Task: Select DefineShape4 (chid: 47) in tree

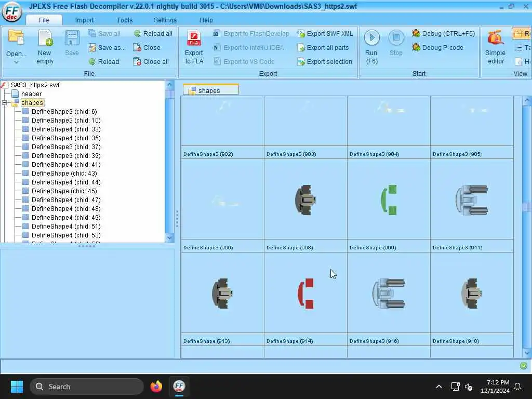Action: (66, 200)
